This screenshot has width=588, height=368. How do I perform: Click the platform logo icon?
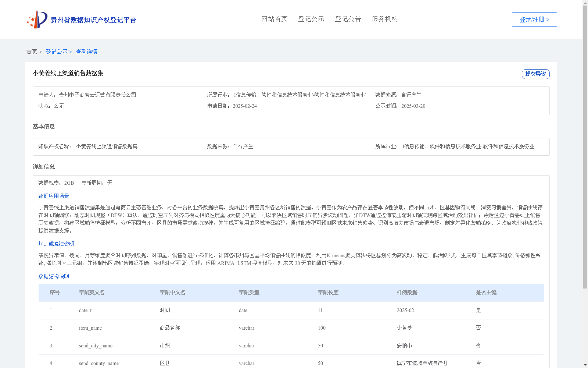pyautogui.click(x=37, y=20)
